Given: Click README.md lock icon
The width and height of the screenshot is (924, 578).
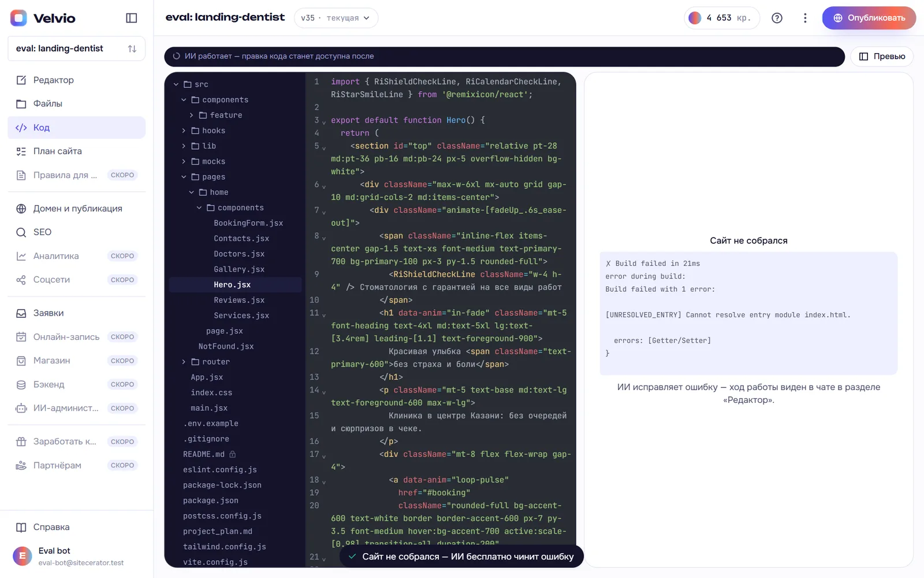Looking at the screenshot, I should [233, 454].
